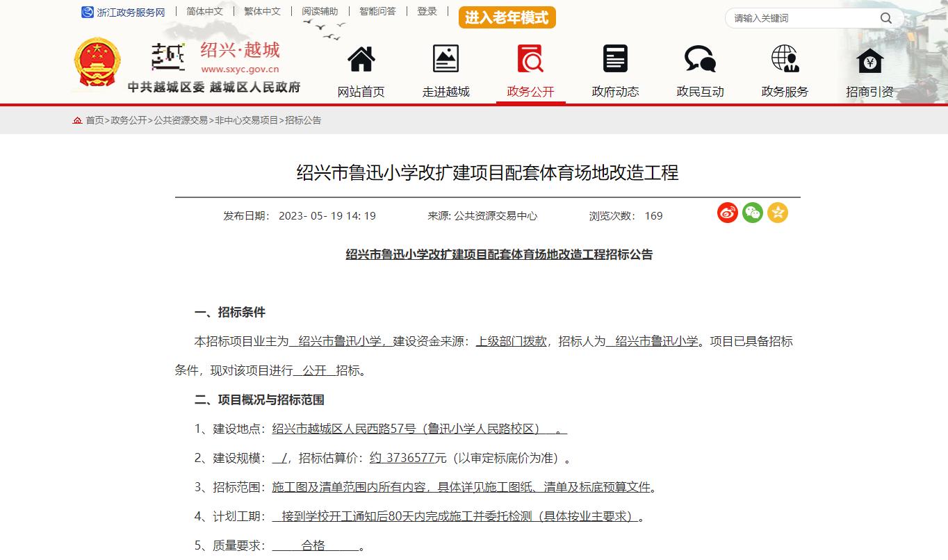The width and height of the screenshot is (948, 560).
Task: Click the 政府动态 document icon
Action: pyautogui.click(x=614, y=58)
